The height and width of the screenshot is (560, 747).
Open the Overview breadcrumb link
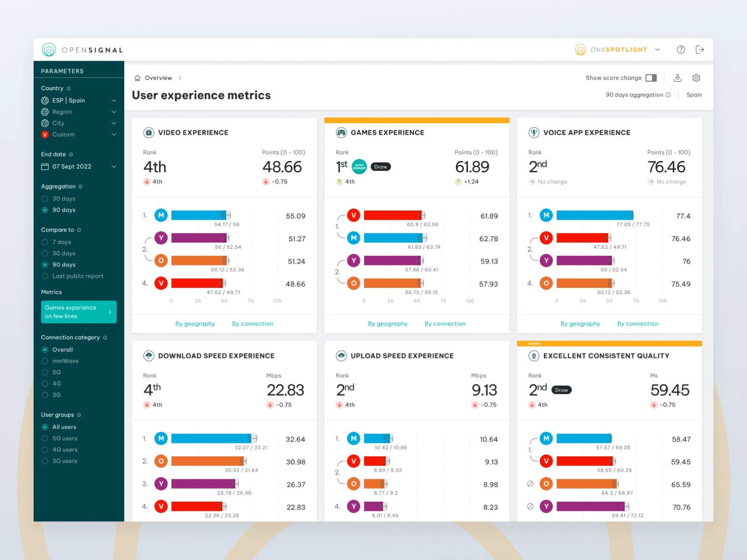point(158,77)
